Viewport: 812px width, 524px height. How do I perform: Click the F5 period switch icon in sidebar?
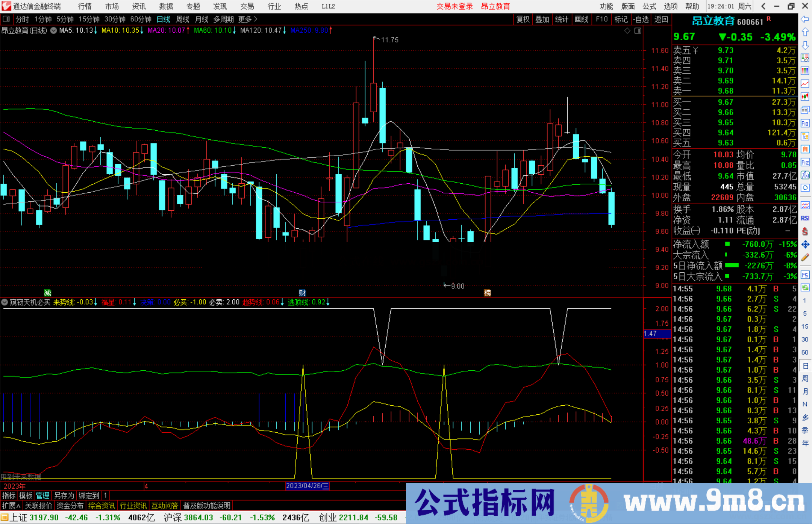[x=805, y=275]
